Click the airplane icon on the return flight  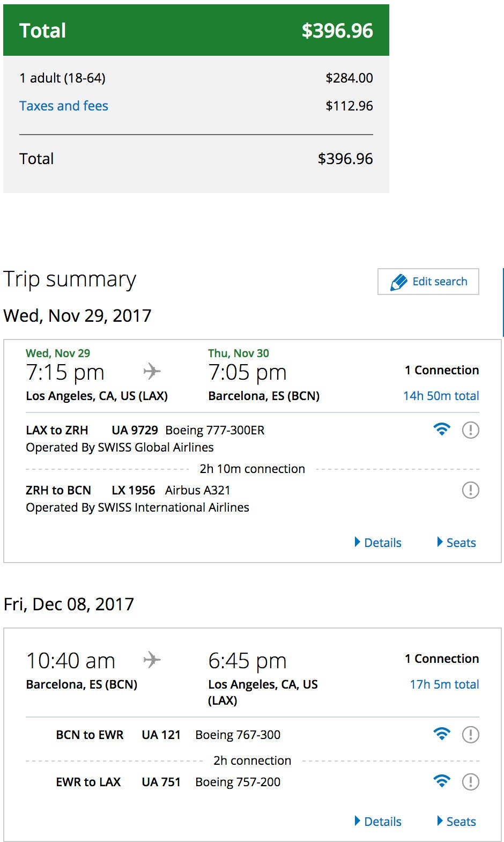(x=152, y=660)
